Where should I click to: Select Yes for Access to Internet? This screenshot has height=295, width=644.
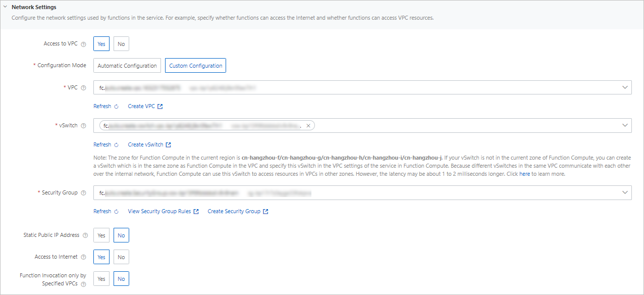(101, 257)
